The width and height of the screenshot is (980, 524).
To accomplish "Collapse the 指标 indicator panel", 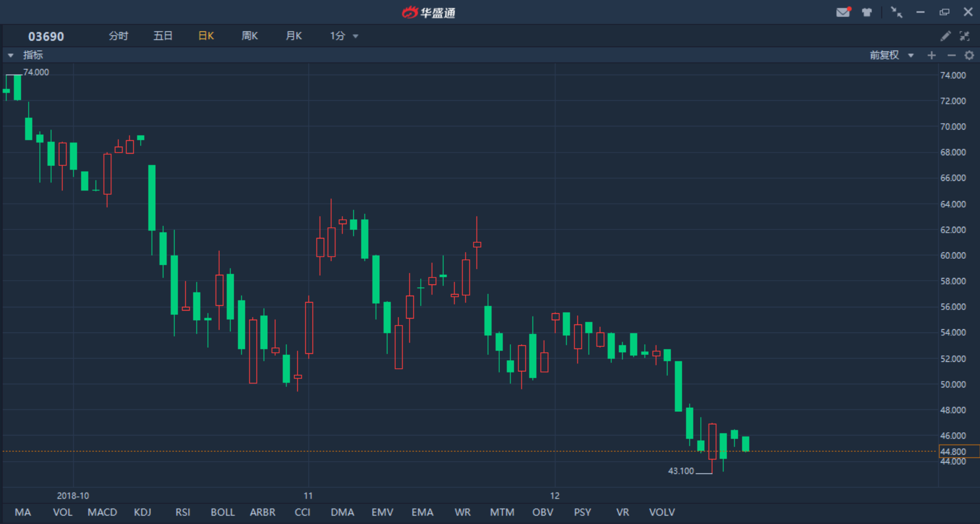I will coord(11,55).
